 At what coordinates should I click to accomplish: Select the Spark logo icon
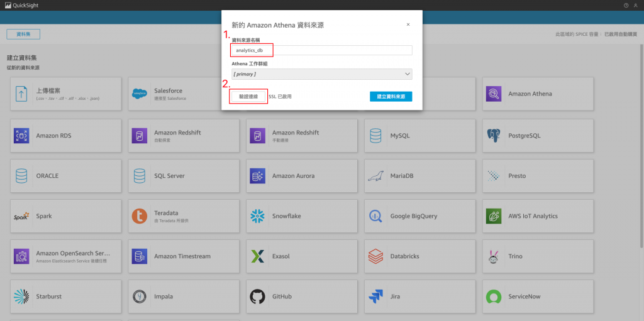[x=21, y=216]
